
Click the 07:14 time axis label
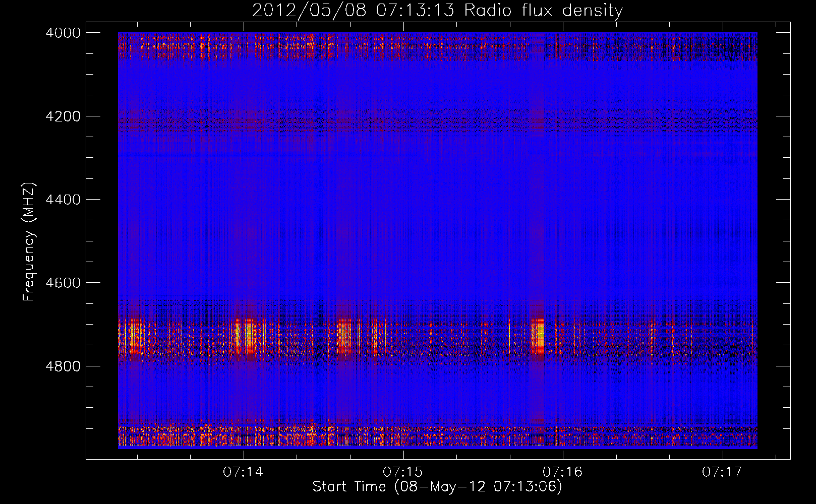(243, 472)
